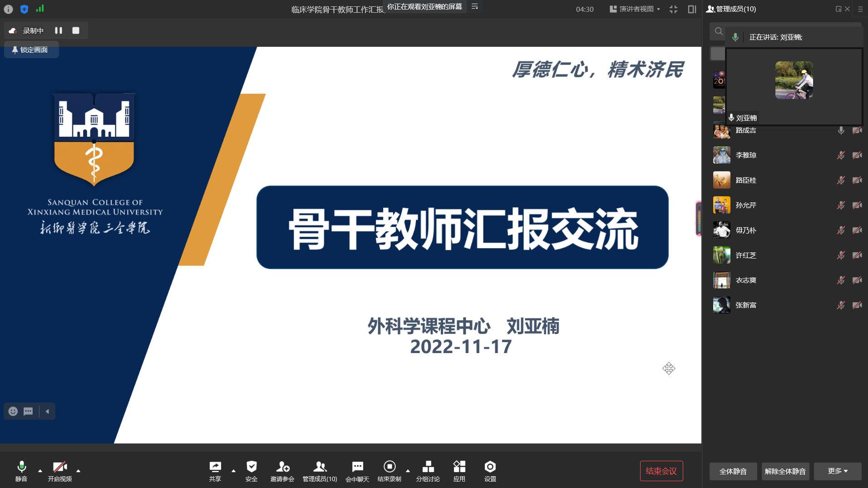This screenshot has height=488, width=868.
Task: Open the 演讲者视图 view dropdown
Action: coord(635,9)
